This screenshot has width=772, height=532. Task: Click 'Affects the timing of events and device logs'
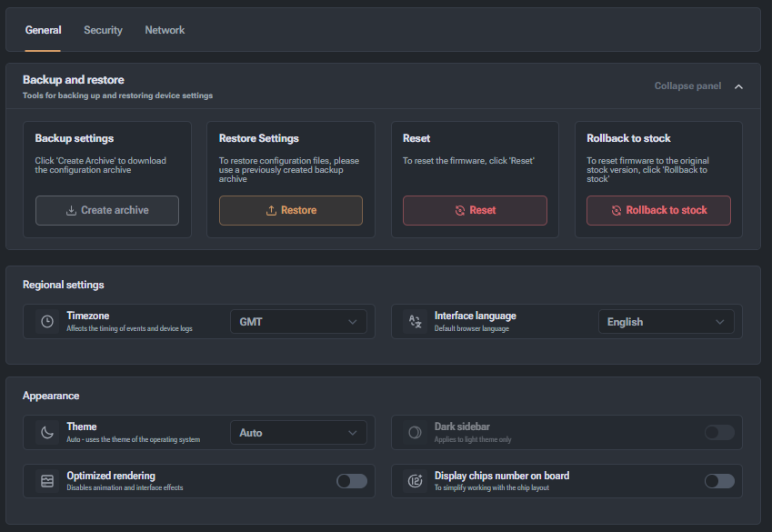129,328
